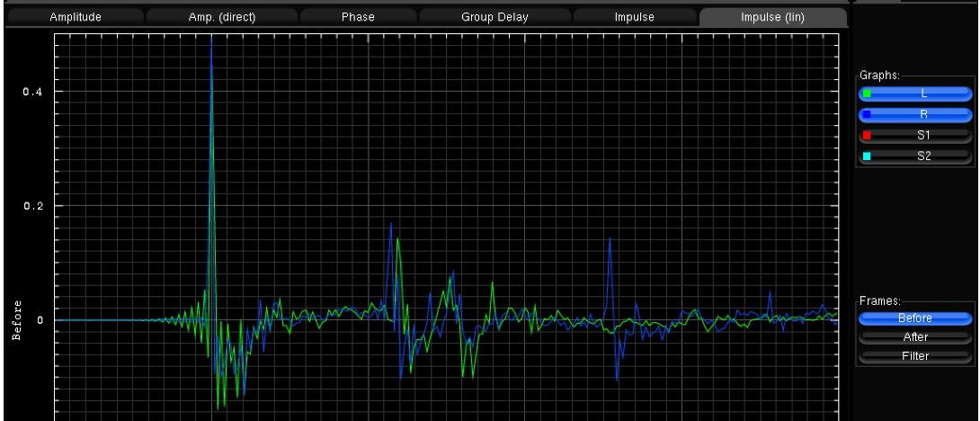Click the green L color indicator
The height and width of the screenshot is (421, 980).
tap(867, 94)
